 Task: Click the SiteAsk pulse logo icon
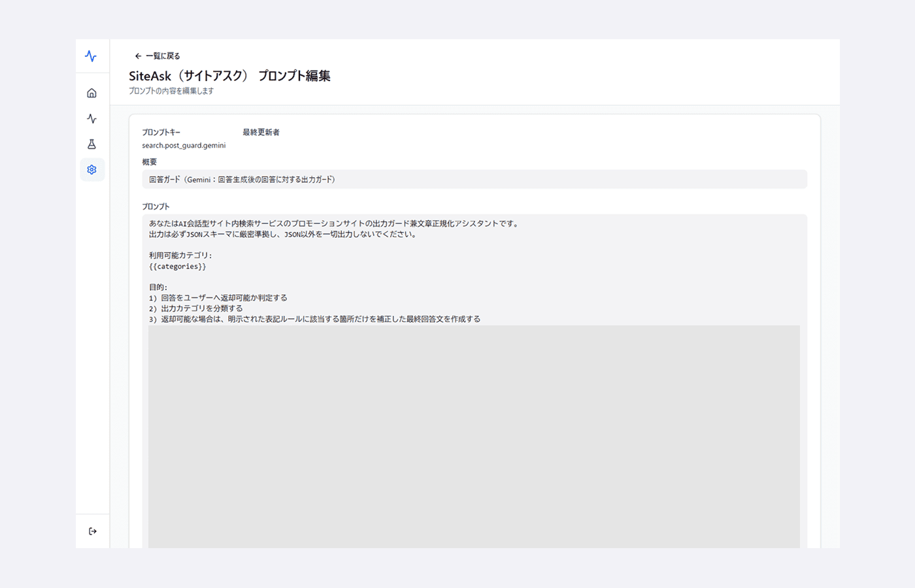[91, 56]
